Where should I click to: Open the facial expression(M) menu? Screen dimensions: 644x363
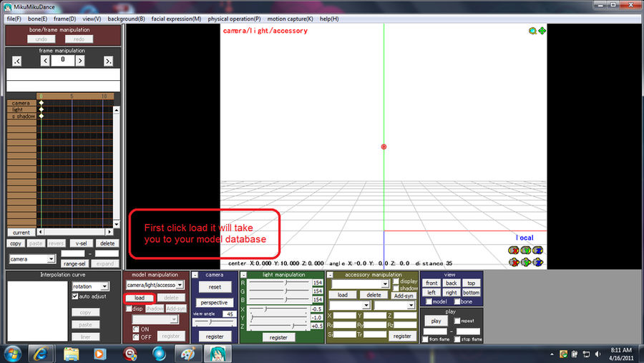176,19
